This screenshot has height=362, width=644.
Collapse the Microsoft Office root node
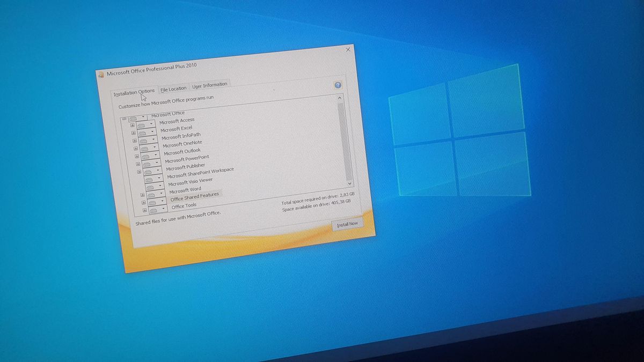124,119
